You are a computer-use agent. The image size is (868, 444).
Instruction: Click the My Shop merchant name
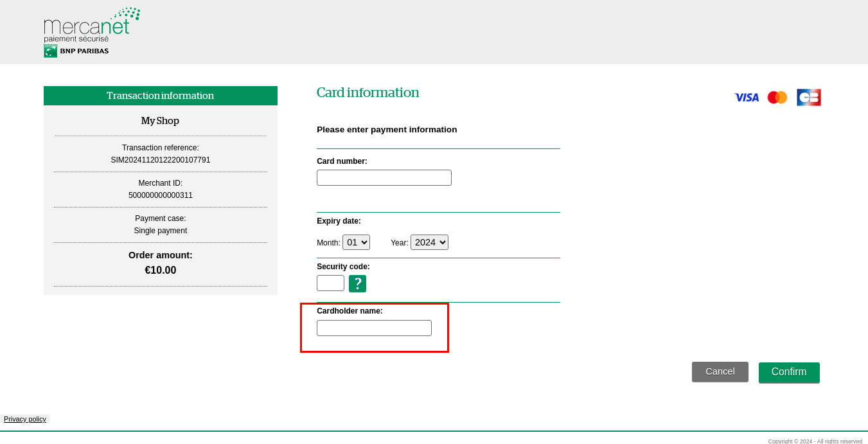pyautogui.click(x=160, y=120)
